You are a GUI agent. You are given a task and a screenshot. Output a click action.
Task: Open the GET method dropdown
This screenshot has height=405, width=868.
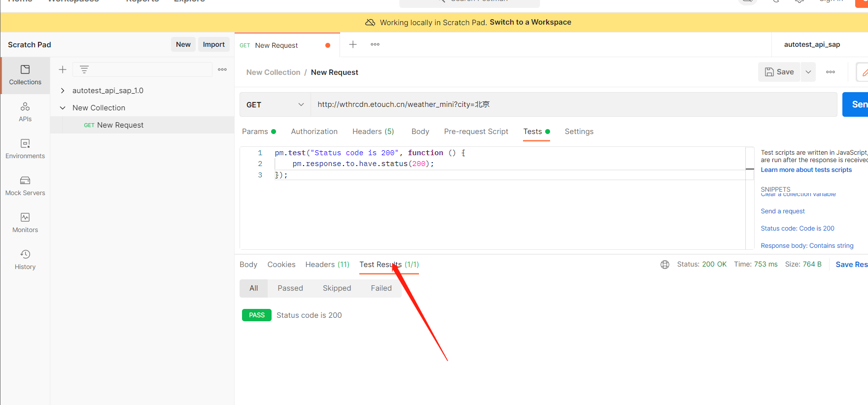(275, 104)
